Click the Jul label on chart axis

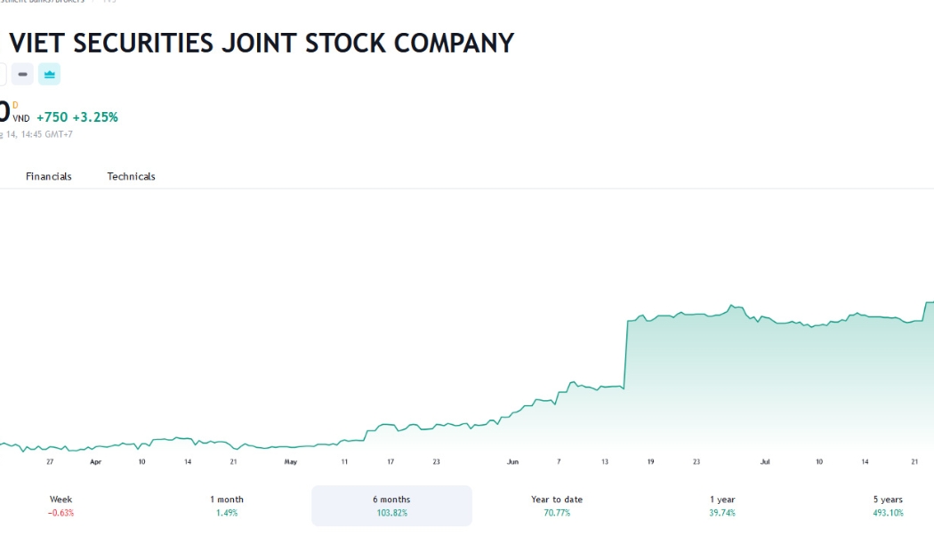(765, 462)
